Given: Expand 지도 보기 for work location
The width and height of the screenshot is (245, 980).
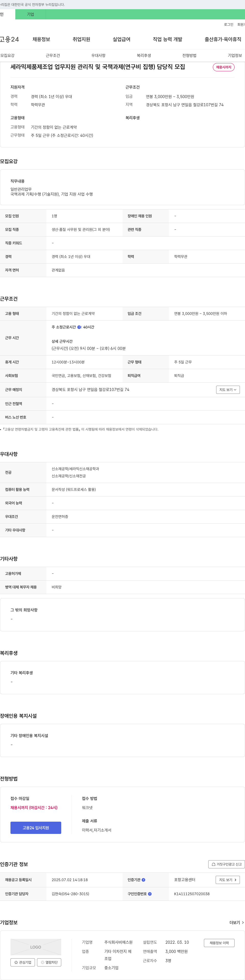Looking at the screenshot, I should tap(228, 389).
